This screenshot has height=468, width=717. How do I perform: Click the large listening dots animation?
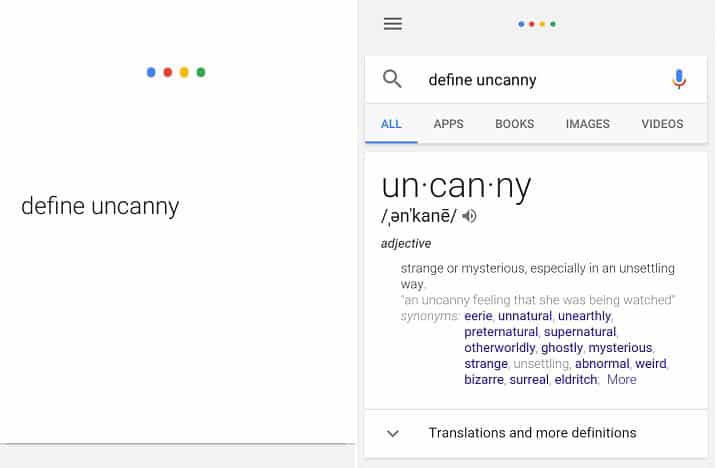[x=176, y=72]
